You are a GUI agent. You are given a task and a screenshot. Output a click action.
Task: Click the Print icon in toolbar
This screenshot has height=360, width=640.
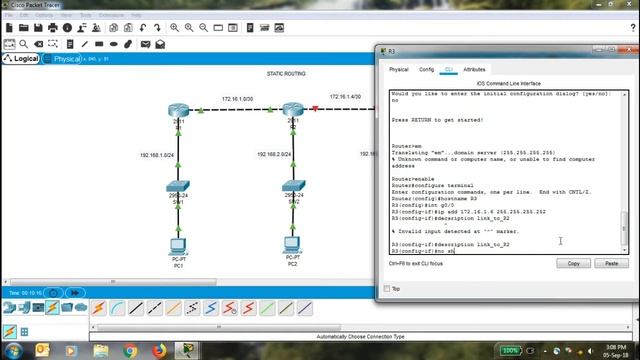pyautogui.click(x=53, y=28)
